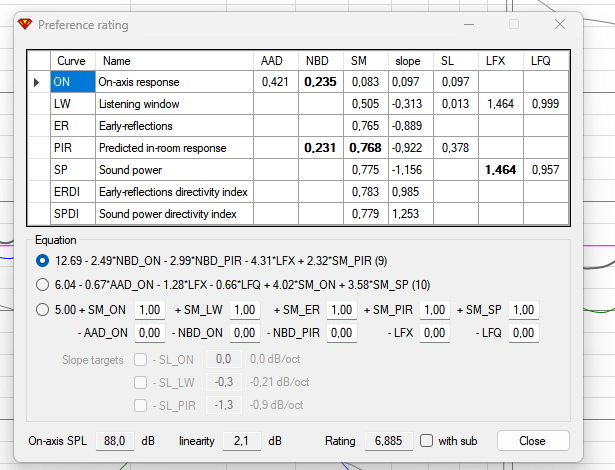
Task: Click the SM_LW weight field
Action: tap(245, 310)
